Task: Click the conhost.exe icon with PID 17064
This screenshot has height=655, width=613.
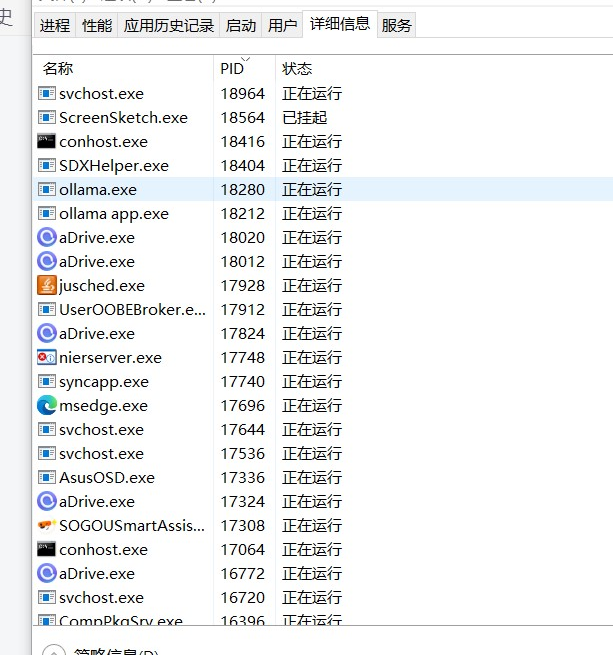Action: [x=46, y=549]
